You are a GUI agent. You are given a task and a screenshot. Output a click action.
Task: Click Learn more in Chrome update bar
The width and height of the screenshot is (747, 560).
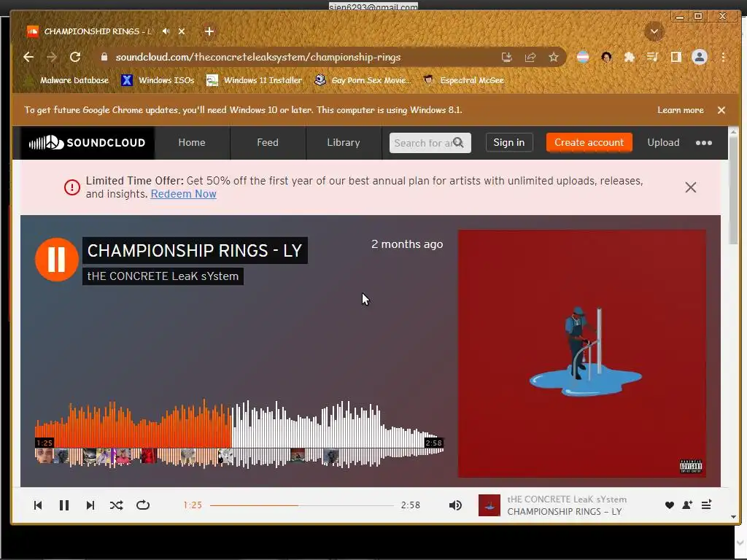point(681,110)
